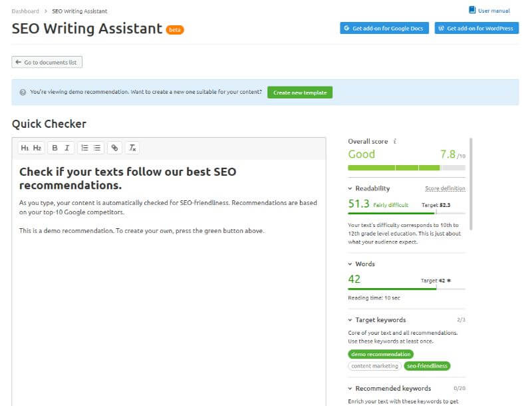The image size is (532, 406).
Task: Collapse the Readability section
Action: pos(349,188)
